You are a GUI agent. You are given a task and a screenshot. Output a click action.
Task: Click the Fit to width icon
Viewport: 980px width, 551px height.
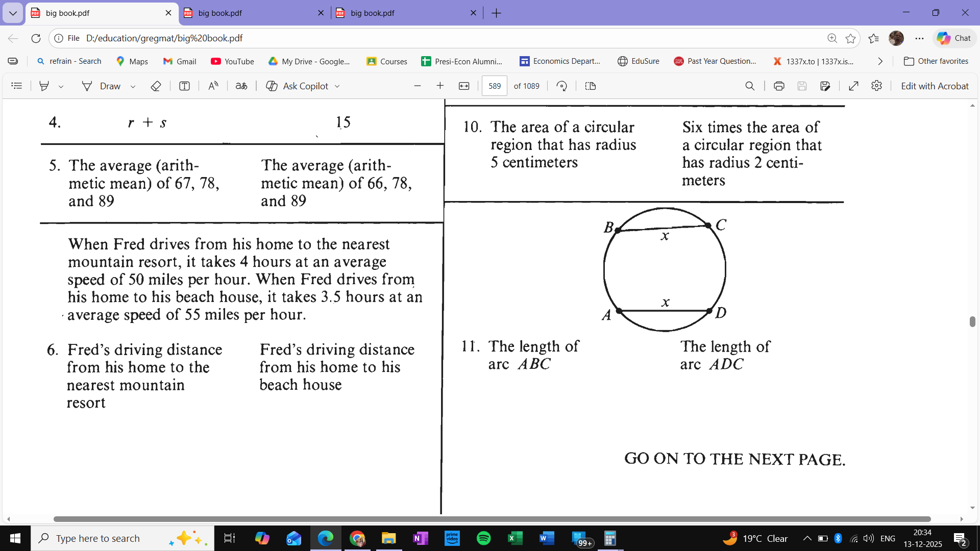click(x=463, y=86)
